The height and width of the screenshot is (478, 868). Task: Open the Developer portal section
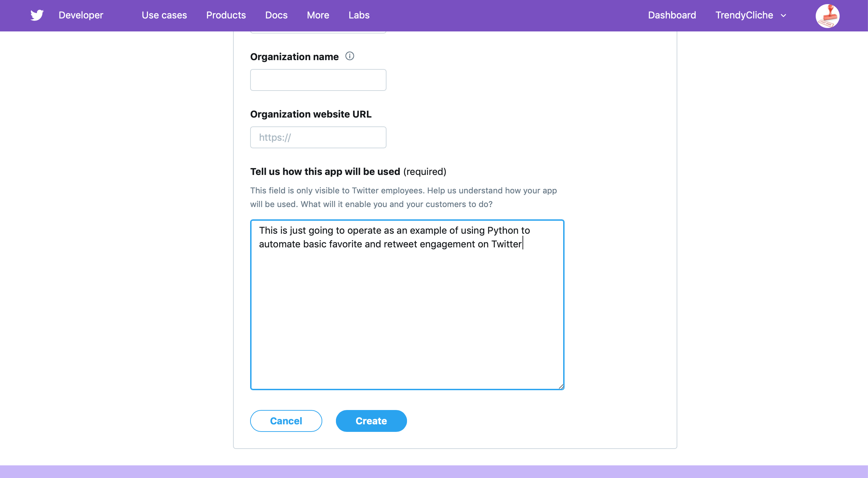click(81, 15)
